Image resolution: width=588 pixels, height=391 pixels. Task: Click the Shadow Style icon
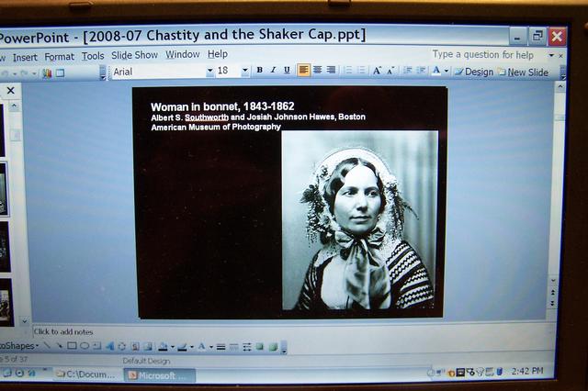[259, 347]
